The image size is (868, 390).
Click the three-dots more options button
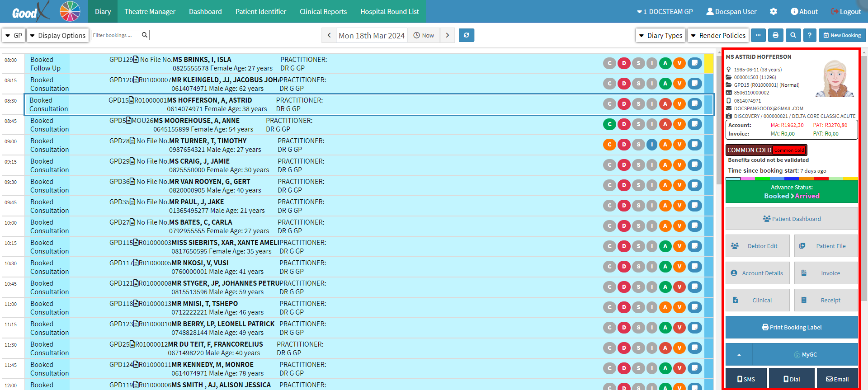758,35
